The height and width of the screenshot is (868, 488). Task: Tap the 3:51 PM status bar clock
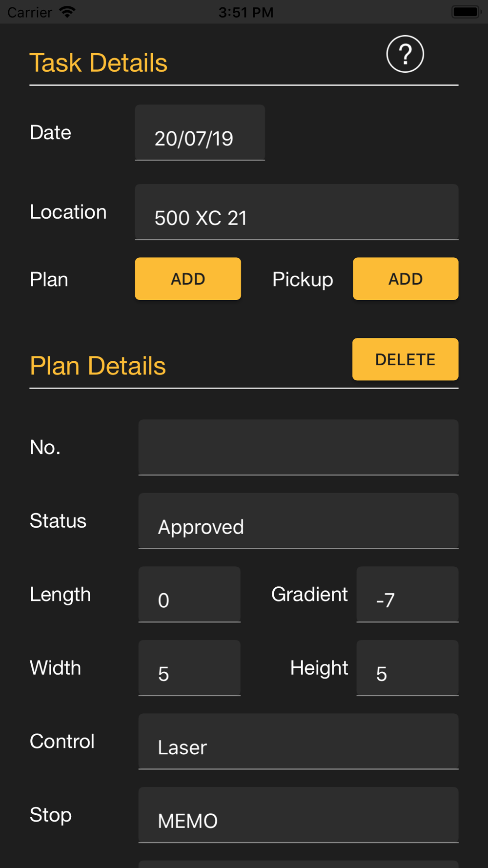point(246,12)
